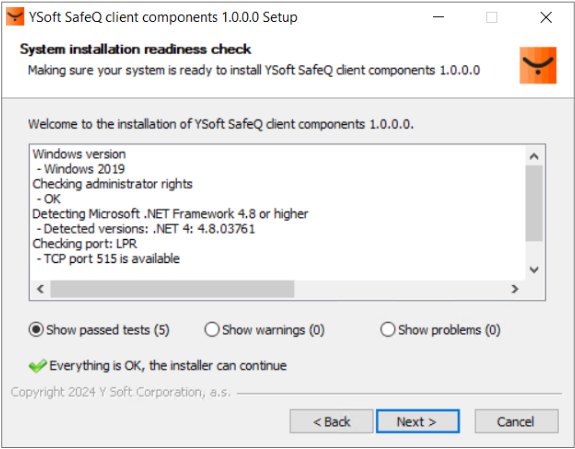Click the up arrow of vertical scrollbar
The image size is (575, 449).
click(534, 157)
